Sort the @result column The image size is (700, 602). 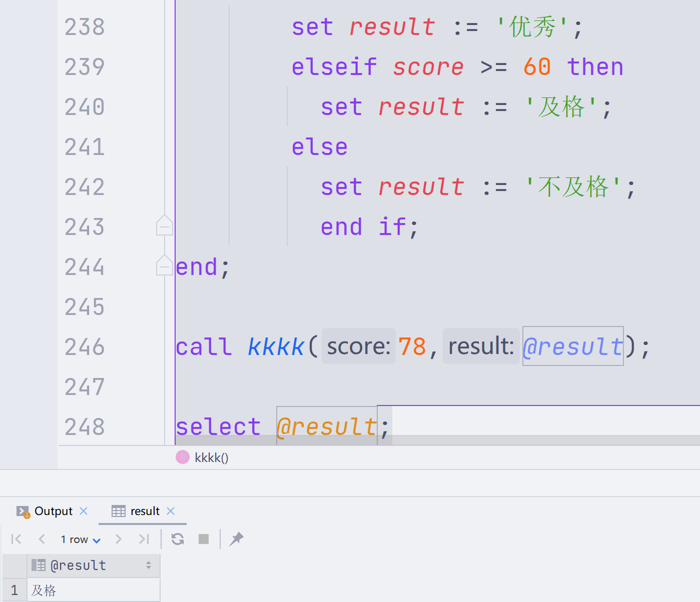click(148, 565)
